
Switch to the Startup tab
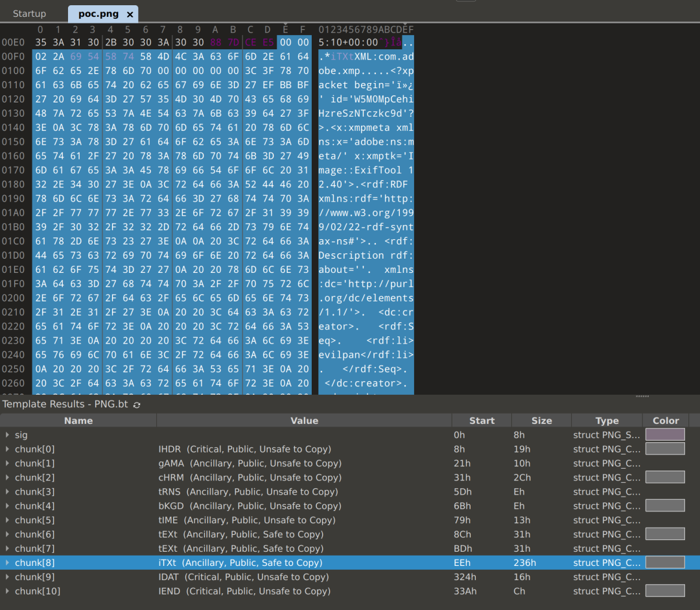[x=29, y=14]
